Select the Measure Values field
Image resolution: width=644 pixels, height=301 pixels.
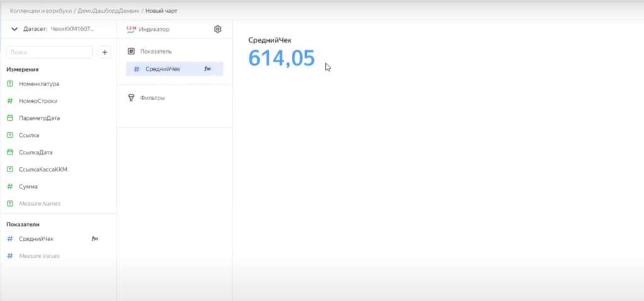[x=39, y=256]
